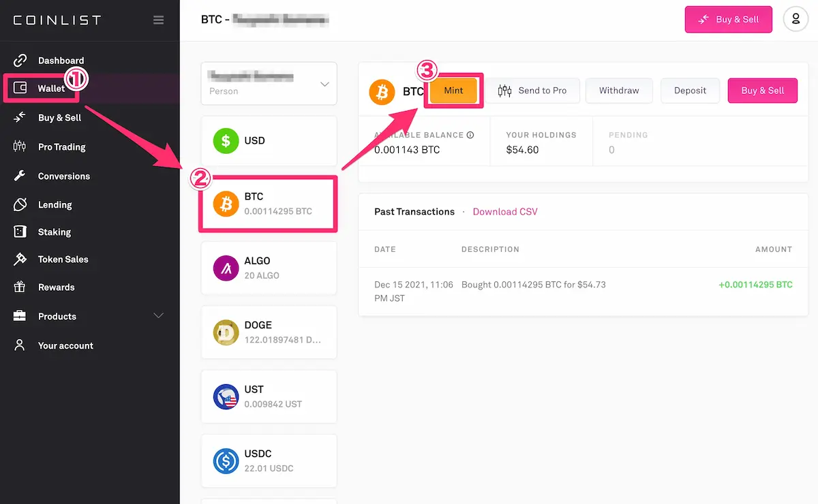Click the Past Transactions heading
818x504 pixels.
click(x=414, y=212)
